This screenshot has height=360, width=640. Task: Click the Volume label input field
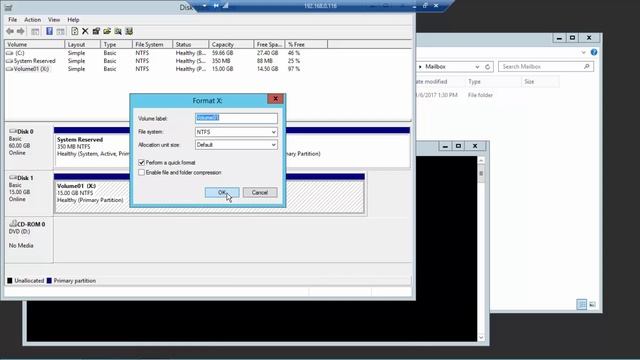236,118
